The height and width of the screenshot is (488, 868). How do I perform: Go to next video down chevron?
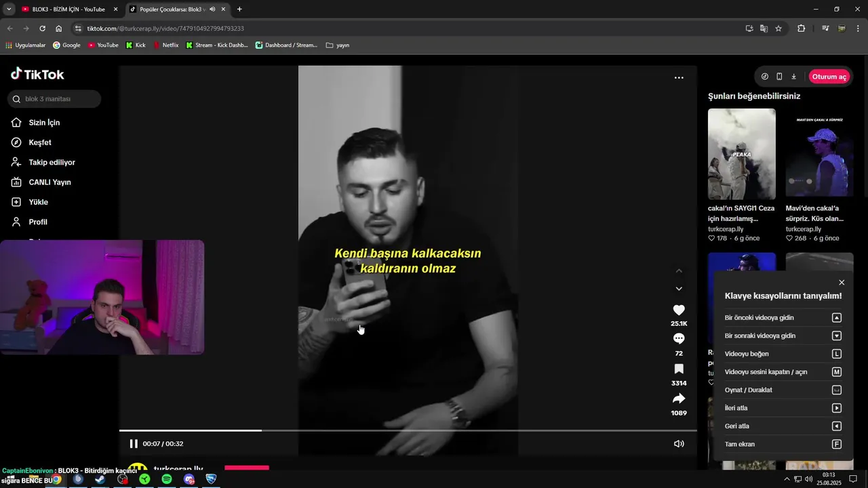coord(679,289)
